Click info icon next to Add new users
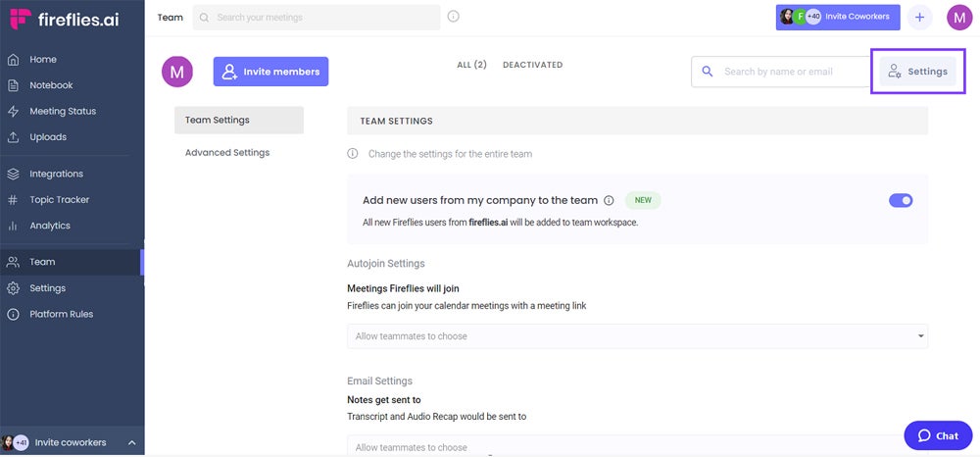 (x=609, y=201)
